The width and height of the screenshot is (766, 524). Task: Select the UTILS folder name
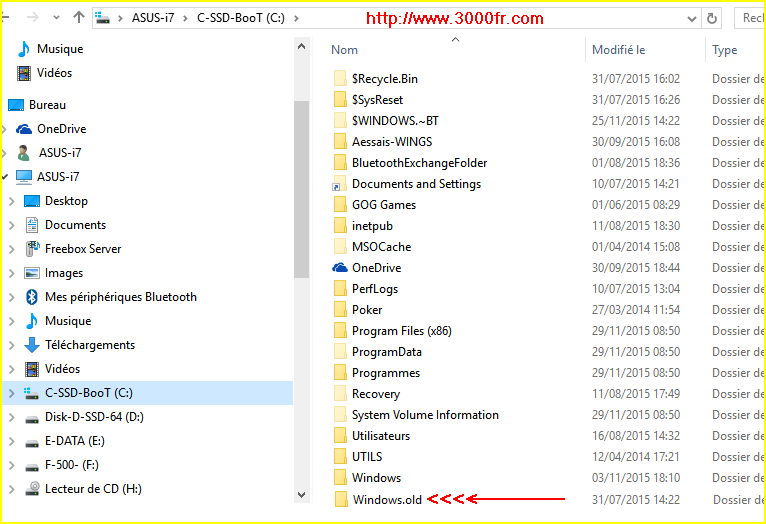click(x=367, y=457)
